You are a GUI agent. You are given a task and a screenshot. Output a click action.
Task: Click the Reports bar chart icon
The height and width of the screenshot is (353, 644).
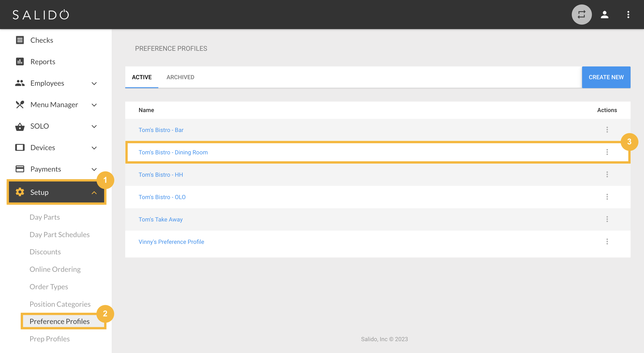tap(20, 62)
